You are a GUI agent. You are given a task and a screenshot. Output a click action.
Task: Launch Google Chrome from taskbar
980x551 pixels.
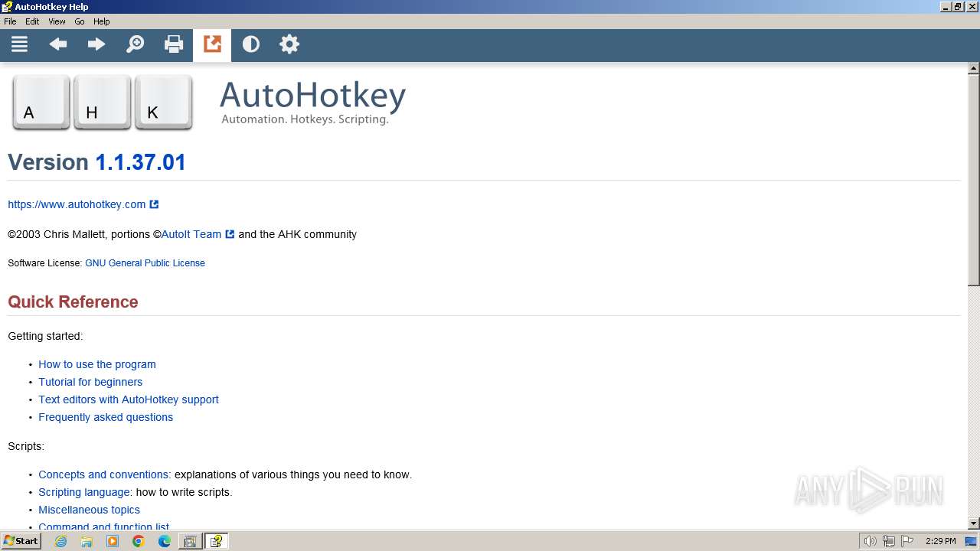click(139, 541)
